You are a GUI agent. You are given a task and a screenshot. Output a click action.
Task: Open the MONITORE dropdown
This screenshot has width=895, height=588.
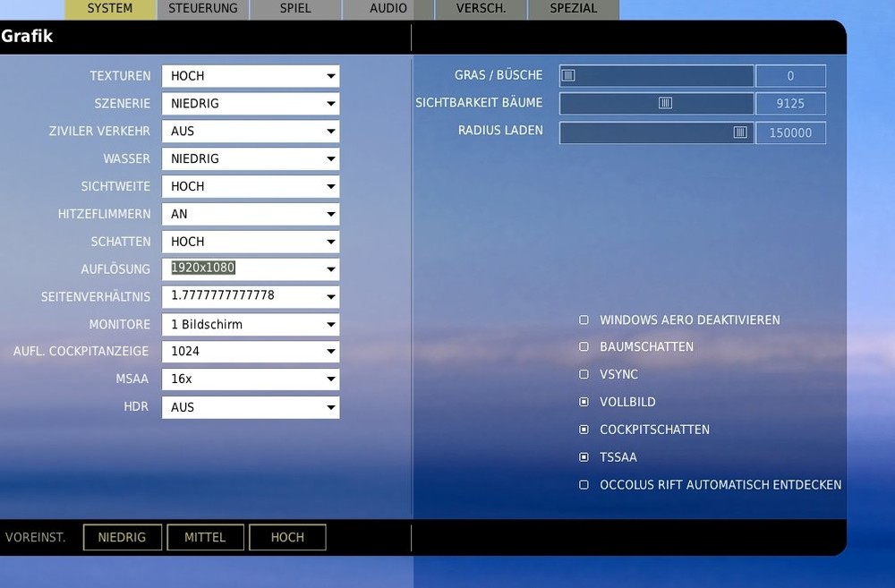[251, 324]
